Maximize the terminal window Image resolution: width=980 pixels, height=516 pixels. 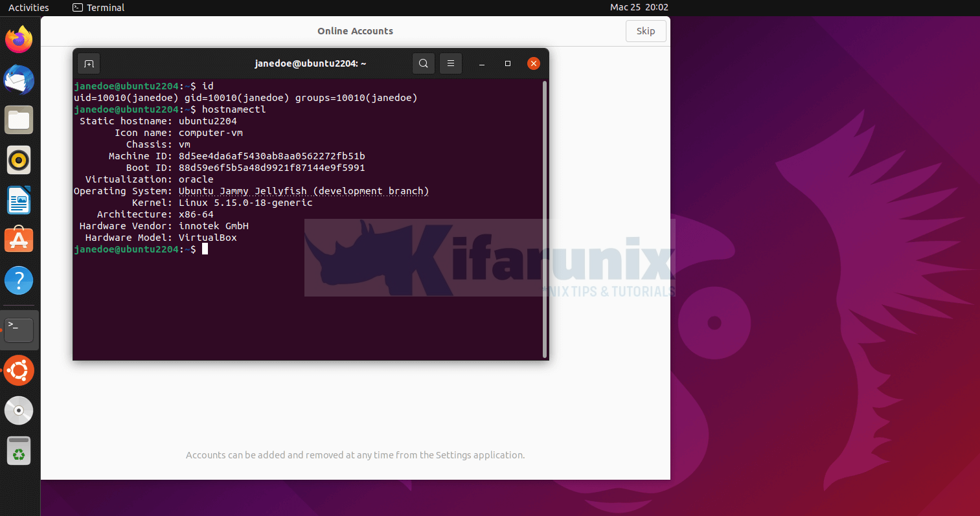pyautogui.click(x=508, y=63)
